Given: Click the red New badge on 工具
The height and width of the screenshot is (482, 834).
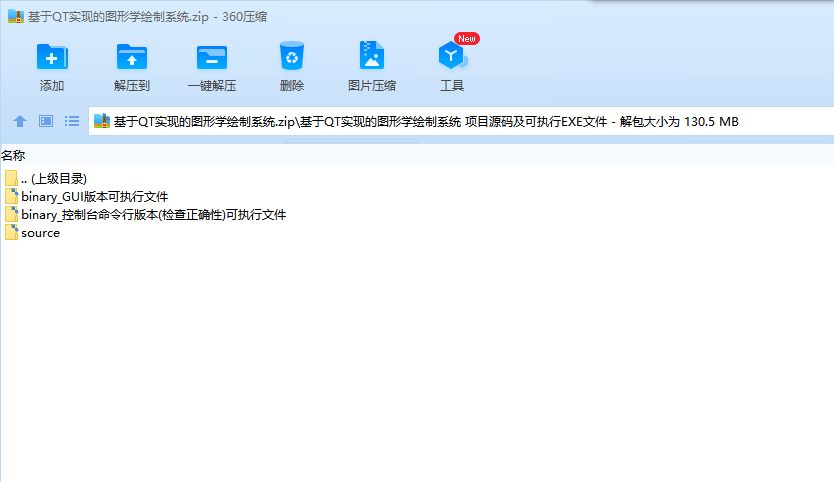Looking at the screenshot, I should click(466, 38).
